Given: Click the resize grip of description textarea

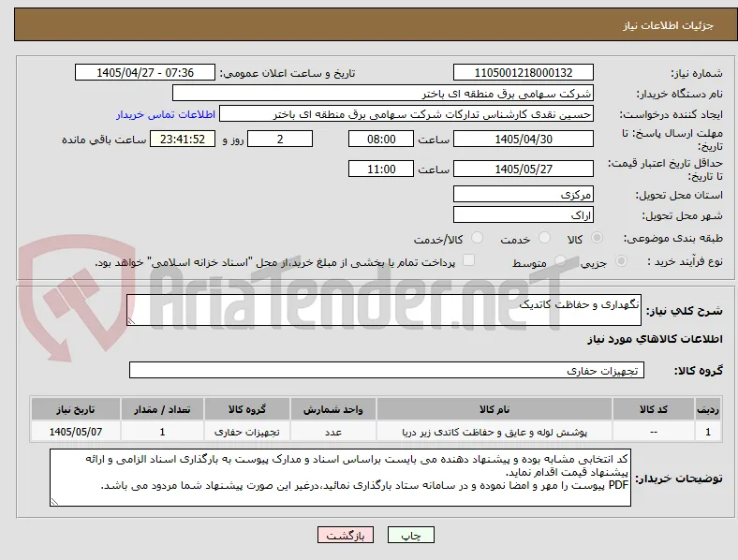Looking at the screenshot, I should 131,321.
